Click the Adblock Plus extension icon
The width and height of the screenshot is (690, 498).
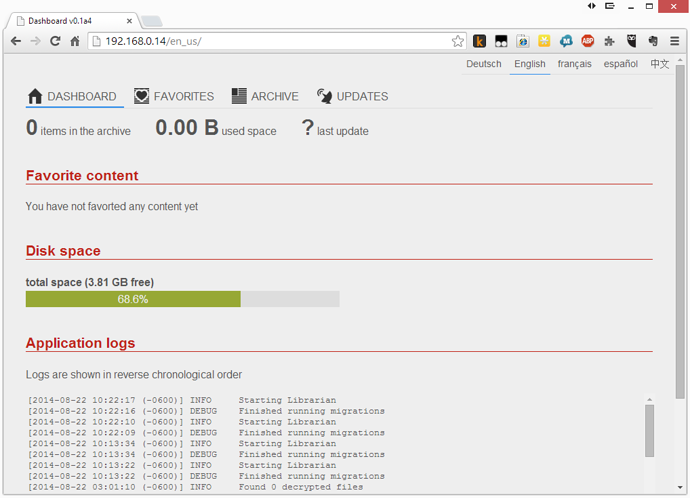point(588,41)
